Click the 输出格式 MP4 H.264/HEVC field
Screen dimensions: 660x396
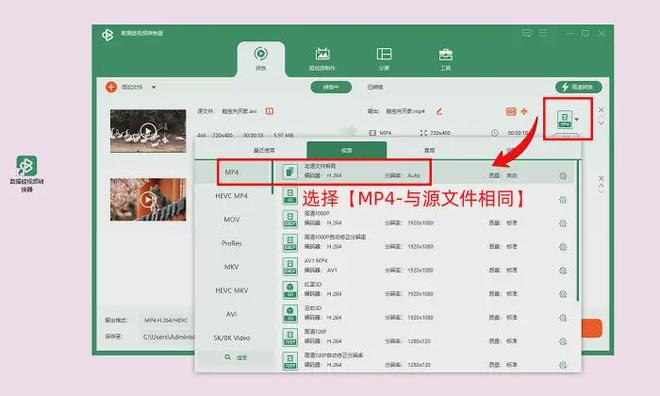[166, 320]
